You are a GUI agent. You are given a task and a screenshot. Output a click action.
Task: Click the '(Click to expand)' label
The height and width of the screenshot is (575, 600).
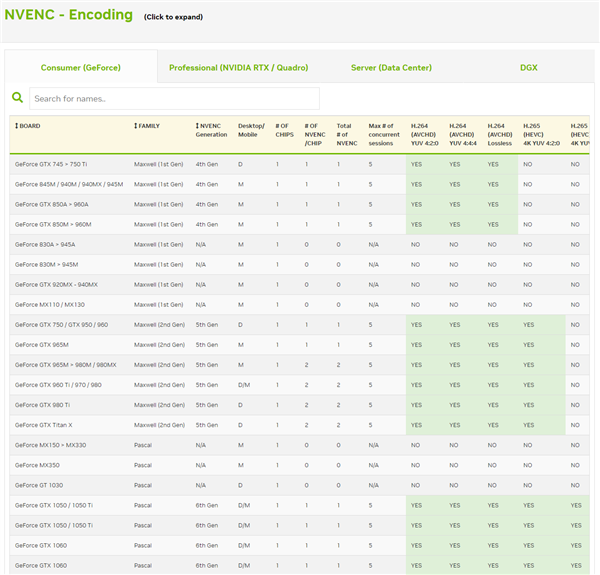tap(172, 17)
